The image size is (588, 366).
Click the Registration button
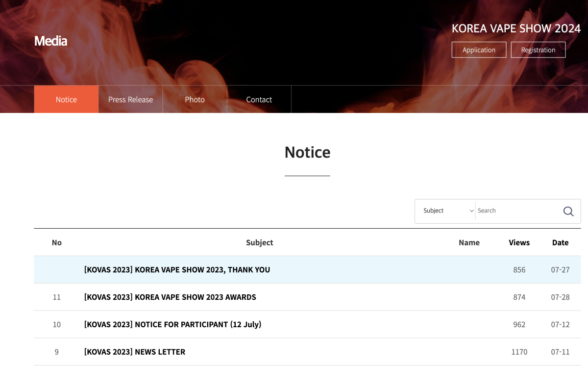click(538, 50)
